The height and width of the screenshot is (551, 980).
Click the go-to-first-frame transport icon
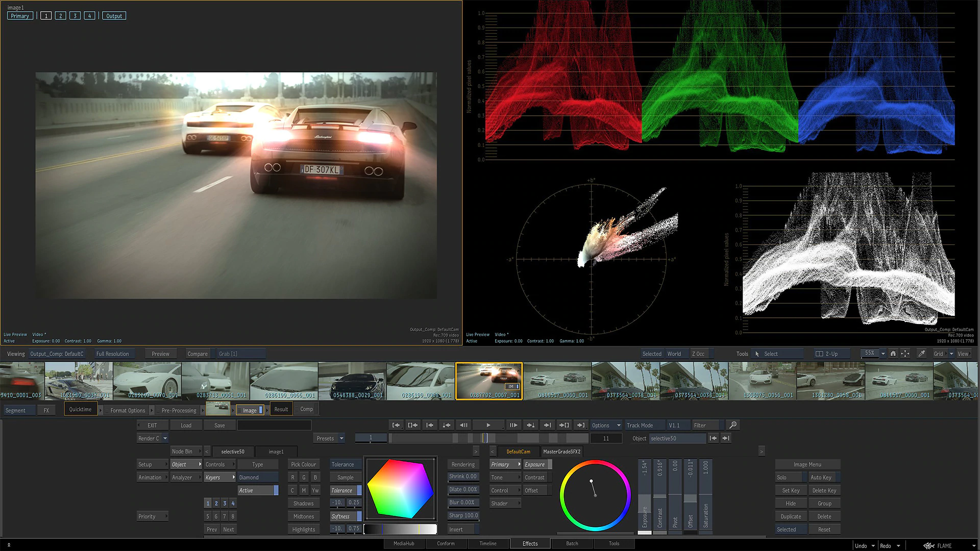point(396,425)
